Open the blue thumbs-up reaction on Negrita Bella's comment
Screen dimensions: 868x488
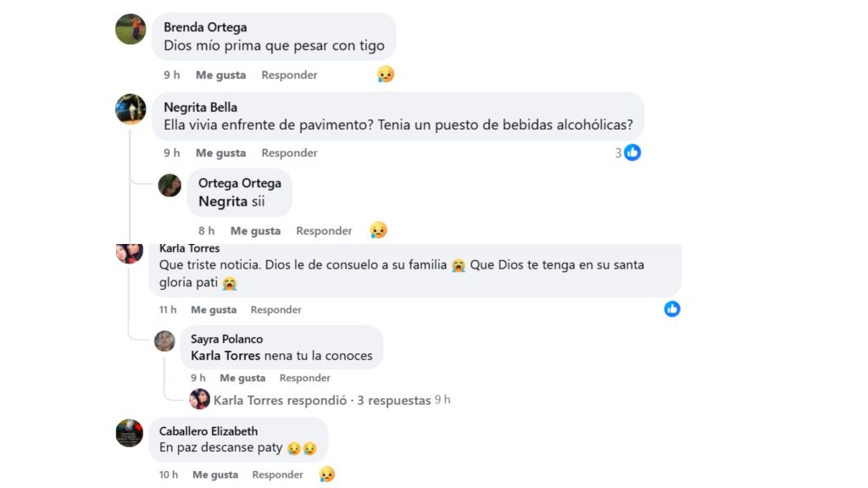point(631,152)
